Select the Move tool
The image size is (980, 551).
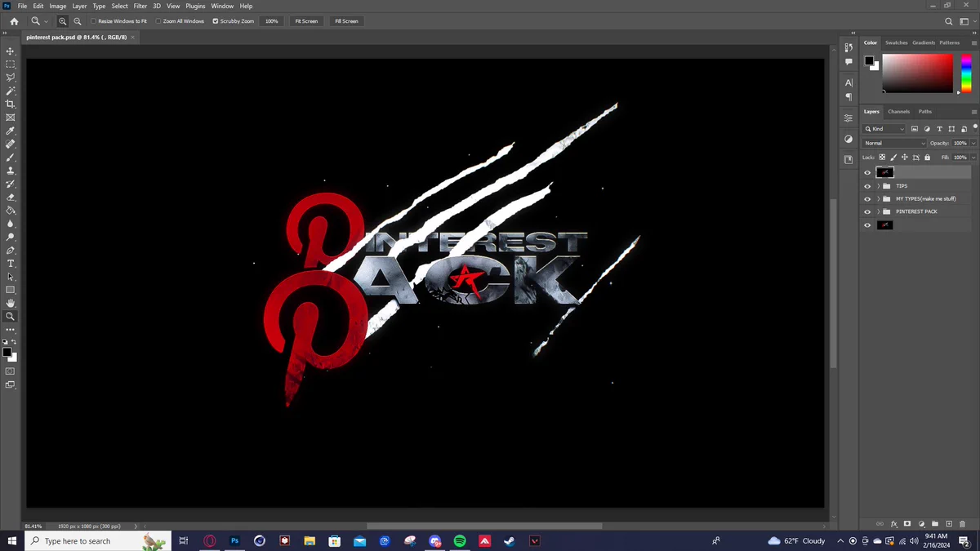click(11, 51)
